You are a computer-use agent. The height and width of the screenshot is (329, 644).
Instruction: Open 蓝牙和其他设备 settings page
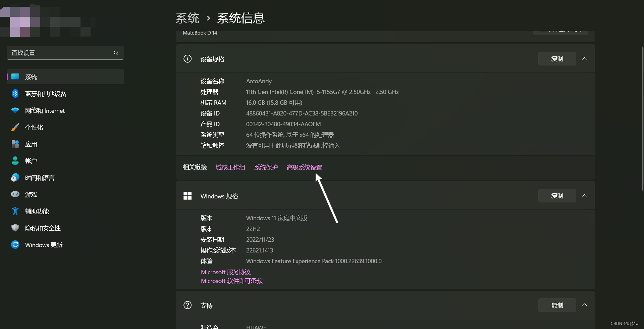65,94
